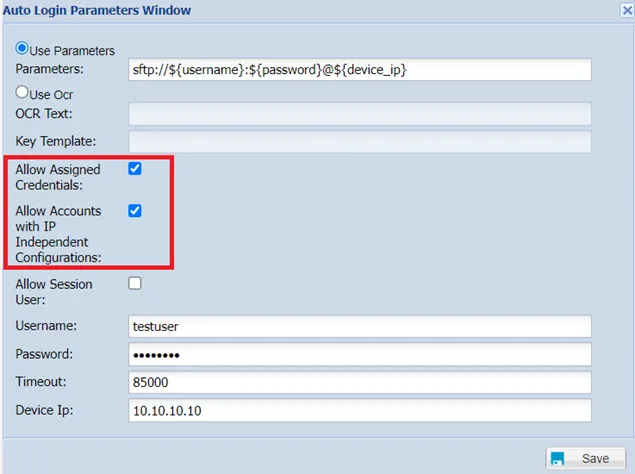635x474 pixels.
Task: Click the Username: label
Action: click(46, 326)
